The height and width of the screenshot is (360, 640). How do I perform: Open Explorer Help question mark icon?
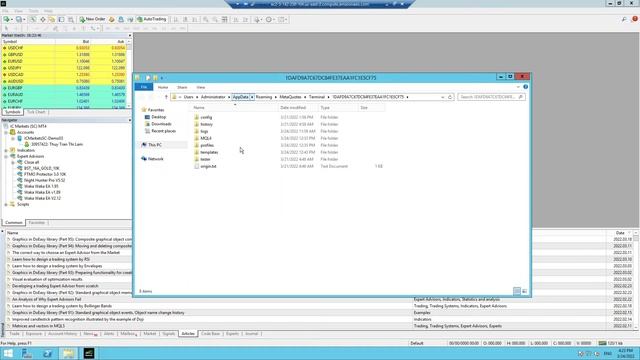(525, 87)
